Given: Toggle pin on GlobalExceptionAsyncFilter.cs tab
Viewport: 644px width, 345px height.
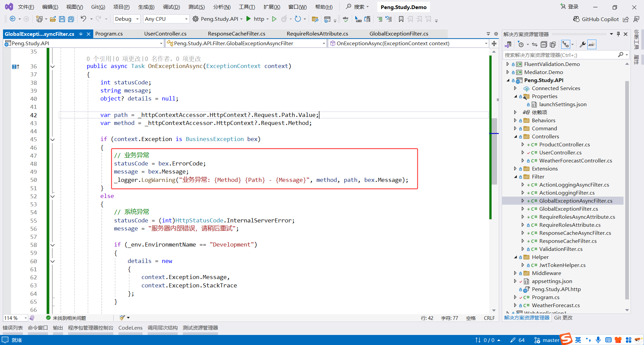Looking at the screenshot, I should point(81,34).
